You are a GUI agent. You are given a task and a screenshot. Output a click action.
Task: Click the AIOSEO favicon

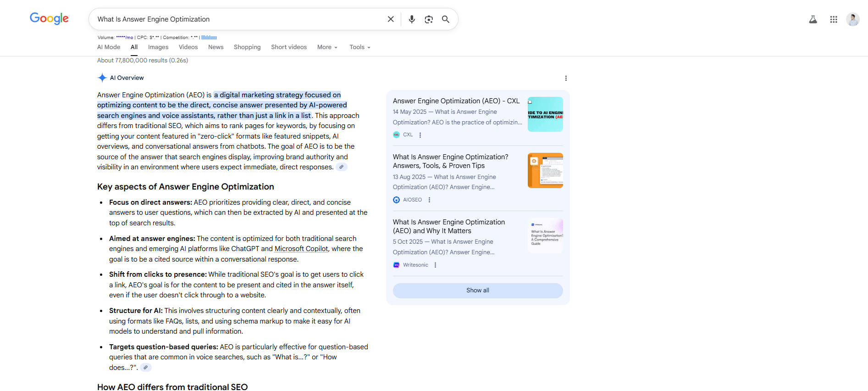396,200
